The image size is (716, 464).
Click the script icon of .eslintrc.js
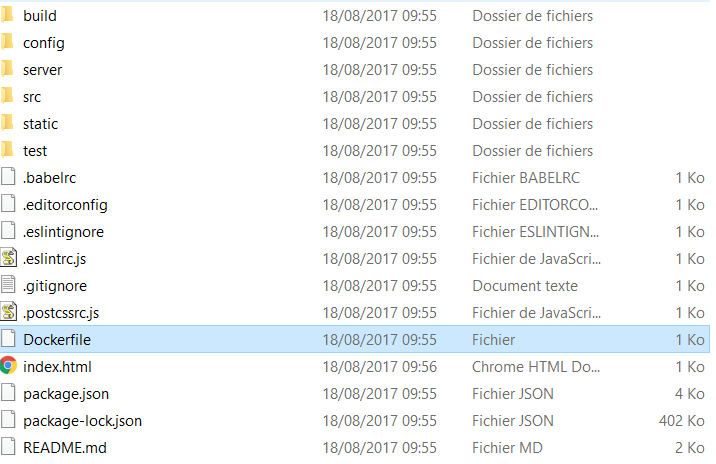coord(9,258)
